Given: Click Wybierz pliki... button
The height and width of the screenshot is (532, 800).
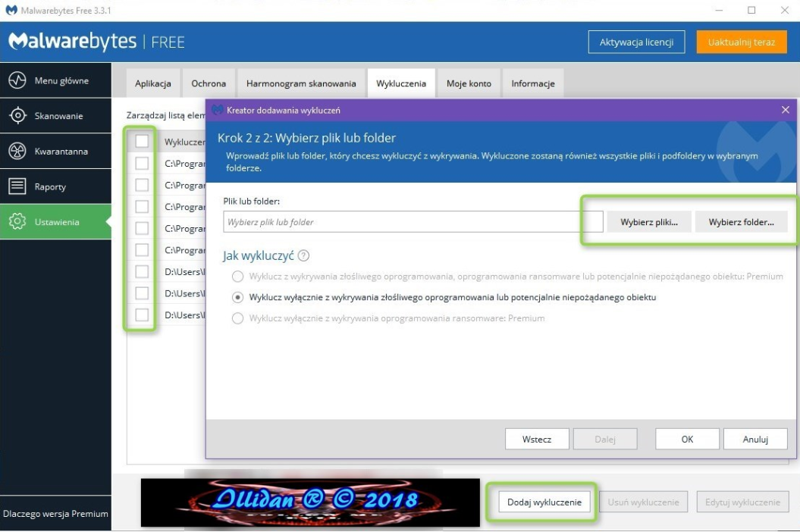Looking at the screenshot, I should point(649,222).
